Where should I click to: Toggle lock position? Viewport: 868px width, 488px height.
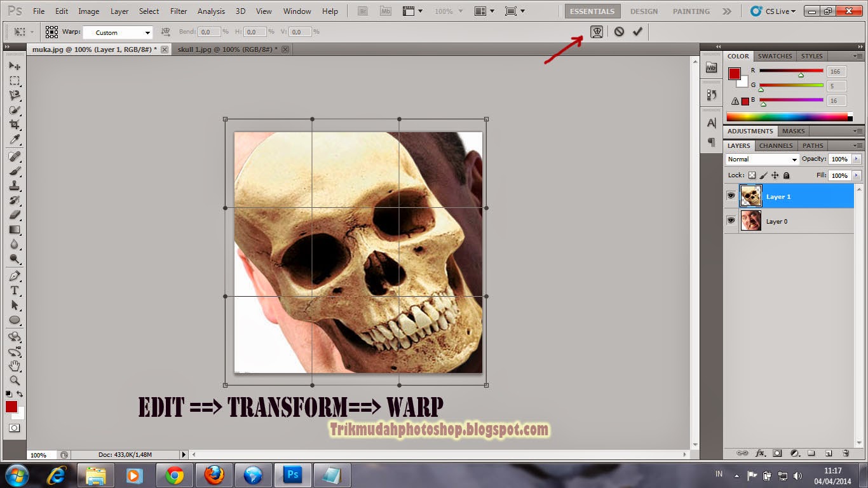tap(775, 175)
